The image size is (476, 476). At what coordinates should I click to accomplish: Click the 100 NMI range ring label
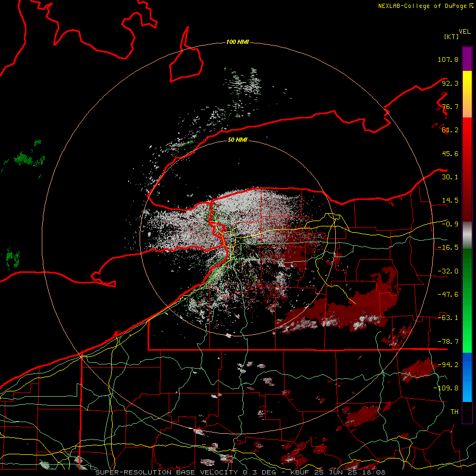[x=237, y=42]
